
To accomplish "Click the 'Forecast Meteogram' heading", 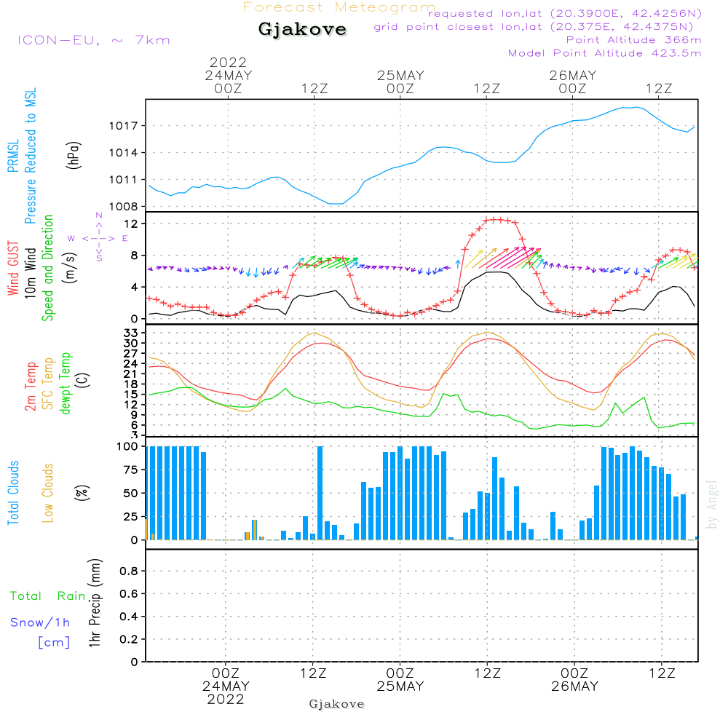I will coord(339,7).
